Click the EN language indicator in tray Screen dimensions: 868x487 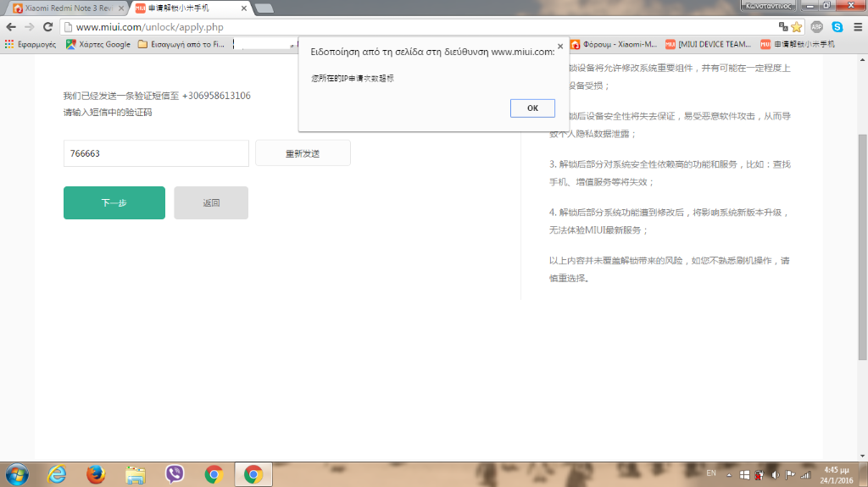click(x=711, y=473)
